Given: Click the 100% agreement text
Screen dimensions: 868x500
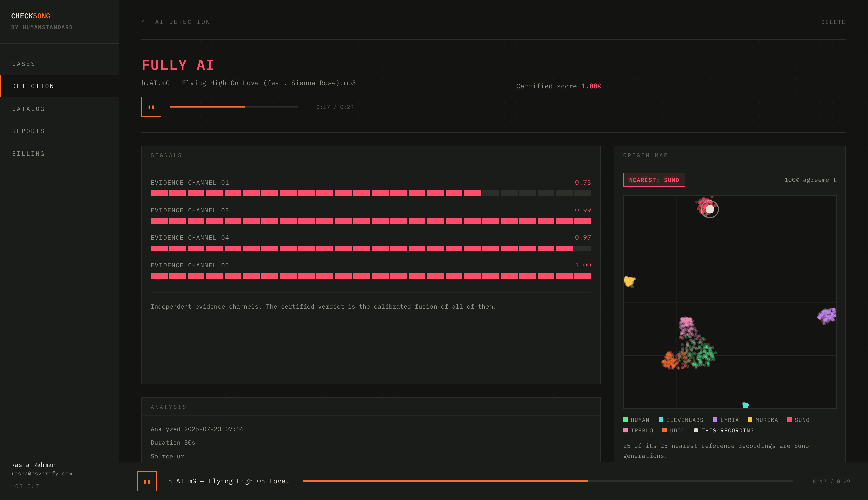Looking at the screenshot, I should tap(810, 180).
